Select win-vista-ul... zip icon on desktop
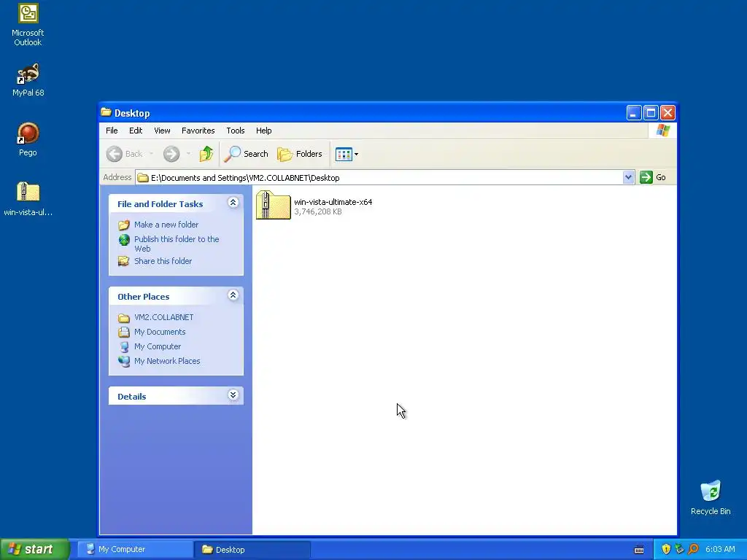This screenshot has width=747, height=560. pyautogui.click(x=28, y=198)
